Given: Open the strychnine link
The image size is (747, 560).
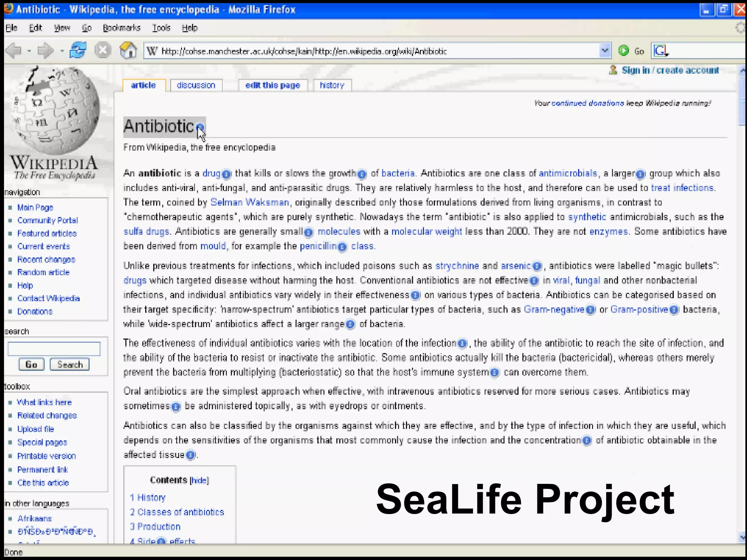Looking at the screenshot, I should coord(457,266).
